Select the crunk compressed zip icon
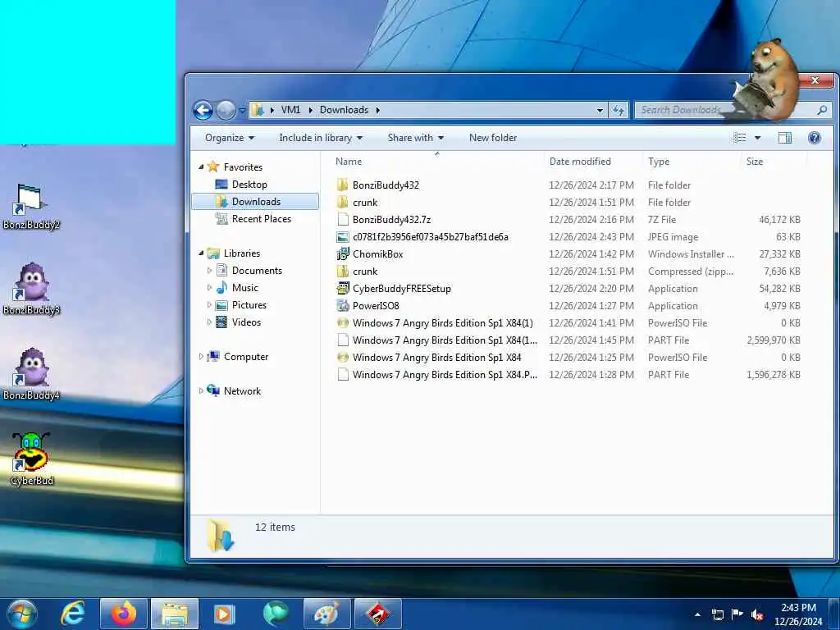The width and height of the screenshot is (840, 630). click(x=342, y=271)
